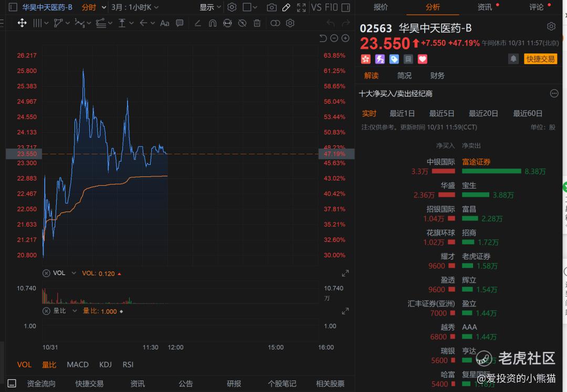Select the 最近60日 broker period option
The height and width of the screenshot is (392, 567).
(x=528, y=113)
